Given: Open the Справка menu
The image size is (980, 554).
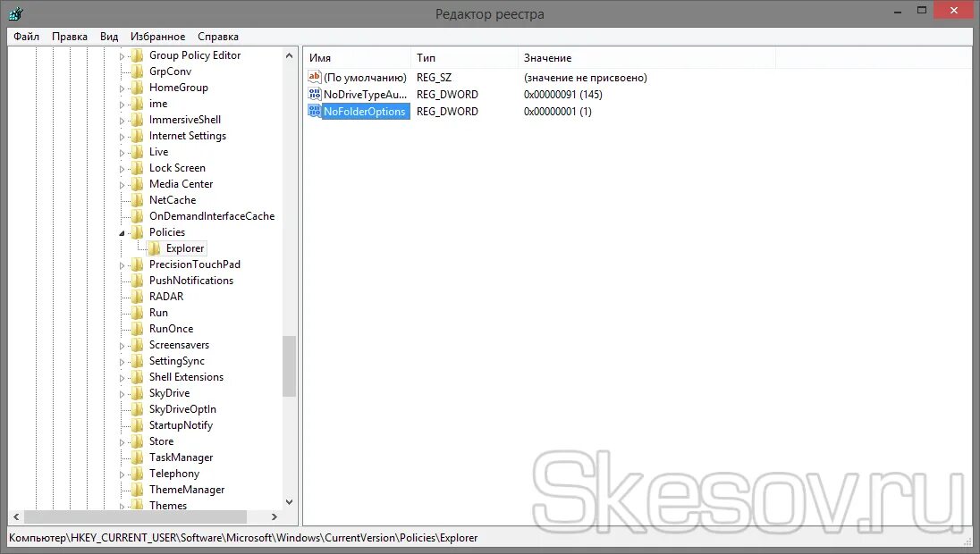Looking at the screenshot, I should coord(218,37).
